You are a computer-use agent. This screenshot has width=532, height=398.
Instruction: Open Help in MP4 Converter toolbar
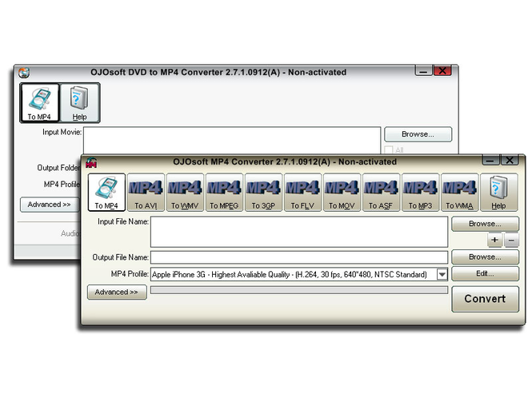click(x=498, y=193)
